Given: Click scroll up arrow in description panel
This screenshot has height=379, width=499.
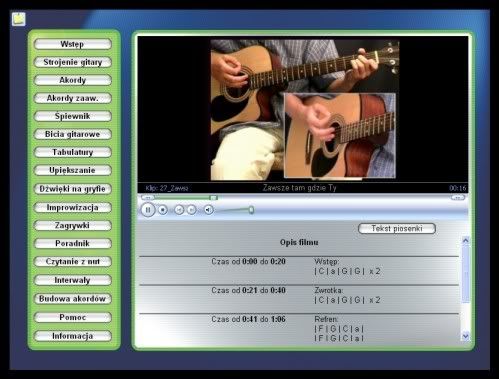Looking at the screenshot, I should point(466,240).
